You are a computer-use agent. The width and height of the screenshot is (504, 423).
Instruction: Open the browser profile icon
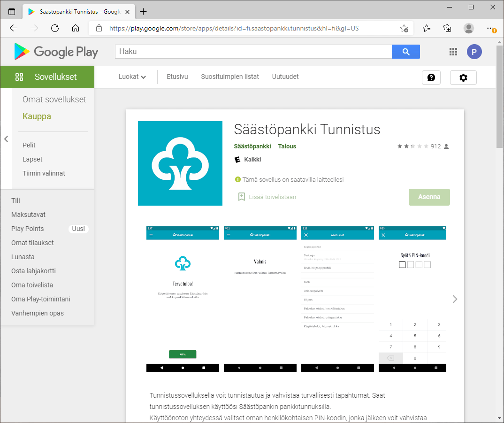[x=469, y=28]
